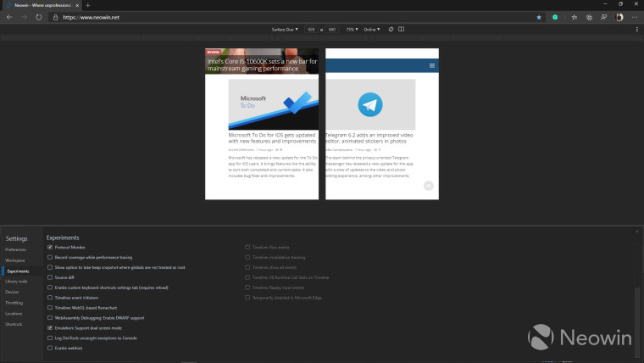Enable custom keyboard shortcuts settings tab

pyautogui.click(x=50, y=288)
